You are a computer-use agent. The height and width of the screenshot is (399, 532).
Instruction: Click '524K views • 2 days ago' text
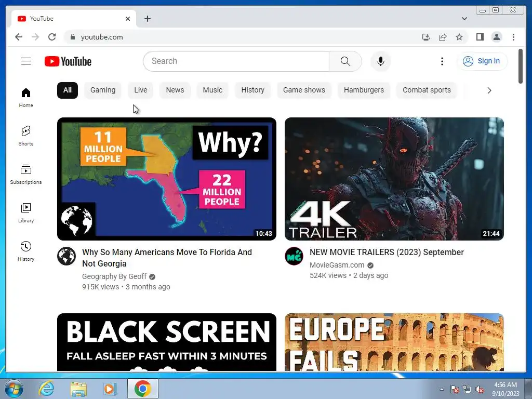349,275
